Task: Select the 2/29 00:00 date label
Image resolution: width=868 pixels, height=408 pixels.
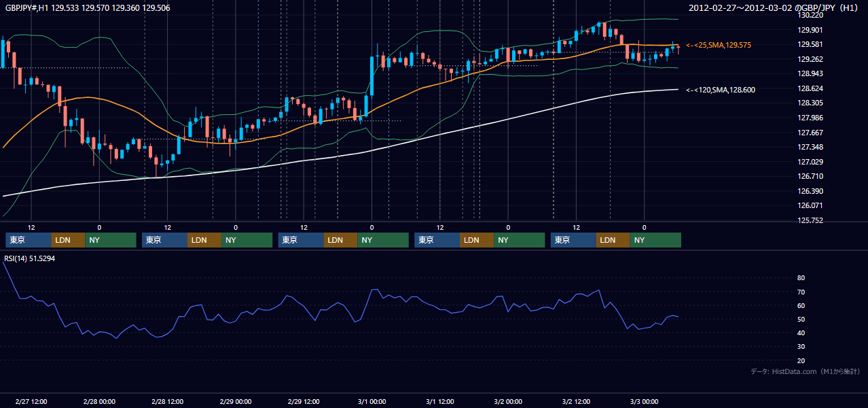Action: pos(236,402)
